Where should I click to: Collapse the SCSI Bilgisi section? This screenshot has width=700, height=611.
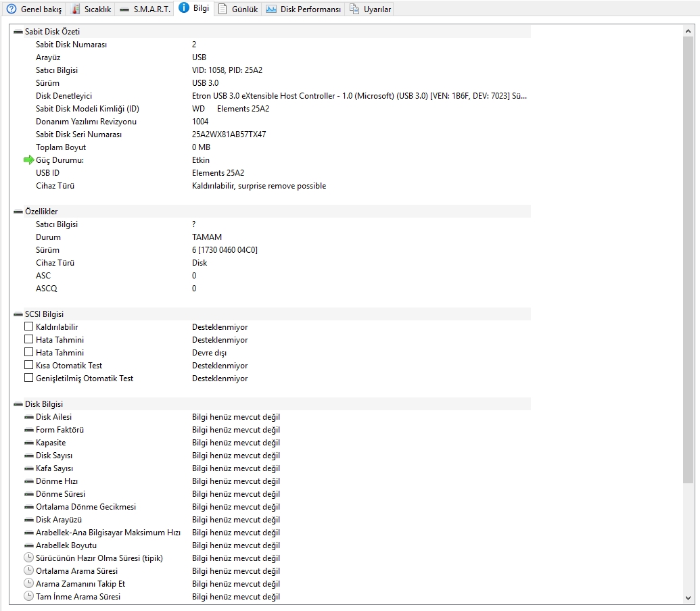pos(17,314)
